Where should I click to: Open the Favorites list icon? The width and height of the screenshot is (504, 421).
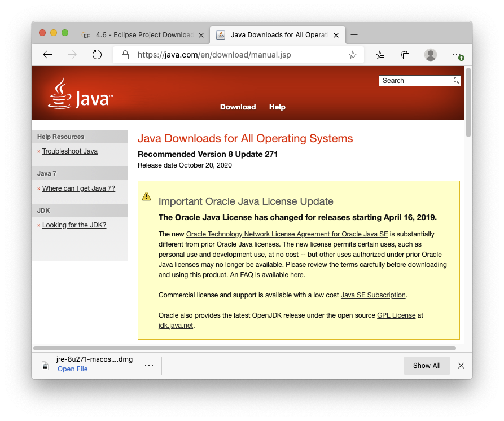(x=380, y=55)
